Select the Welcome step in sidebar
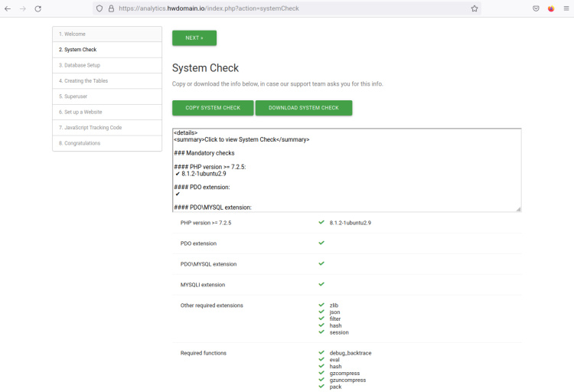This screenshot has width=574, height=392. [106, 34]
